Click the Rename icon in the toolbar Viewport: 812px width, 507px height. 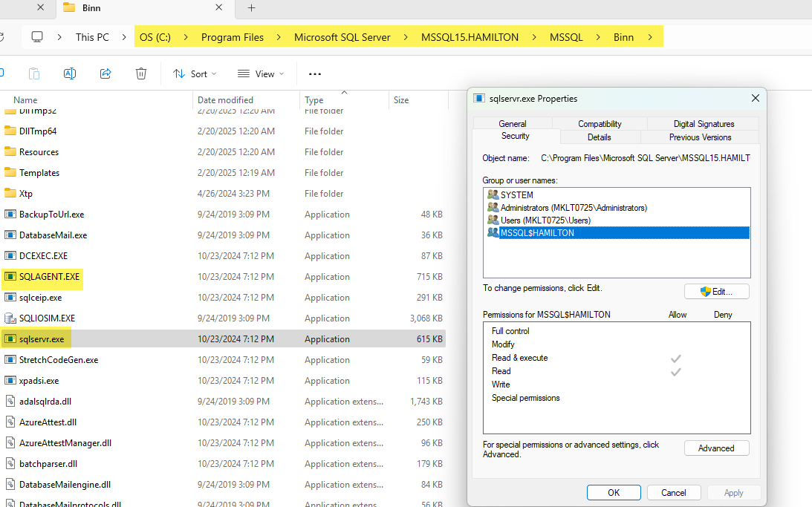tap(70, 73)
